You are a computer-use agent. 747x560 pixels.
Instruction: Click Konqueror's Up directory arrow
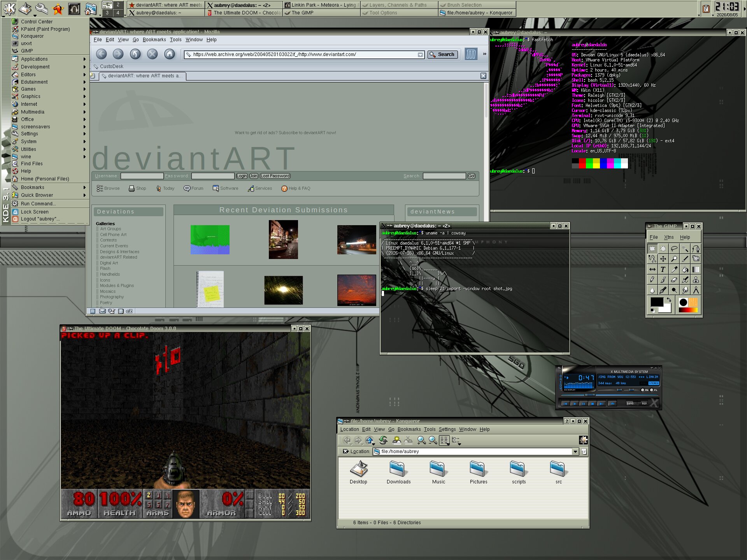pyautogui.click(x=370, y=440)
